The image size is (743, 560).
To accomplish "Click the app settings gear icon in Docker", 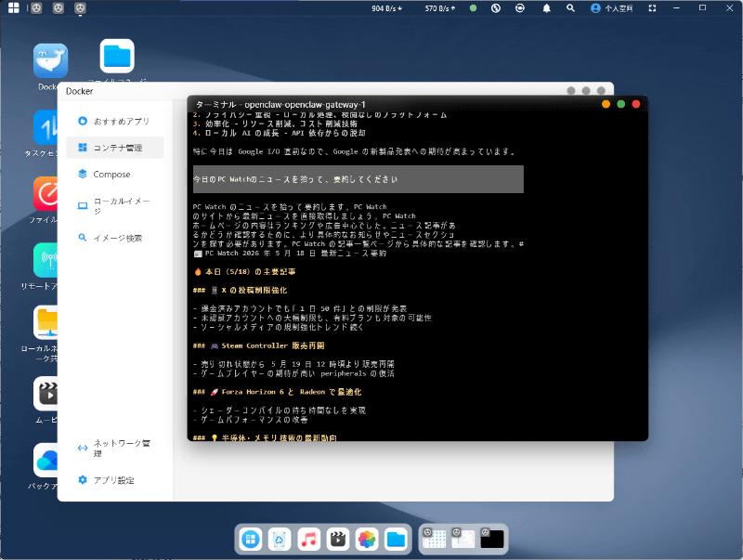I will [x=83, y=479].
